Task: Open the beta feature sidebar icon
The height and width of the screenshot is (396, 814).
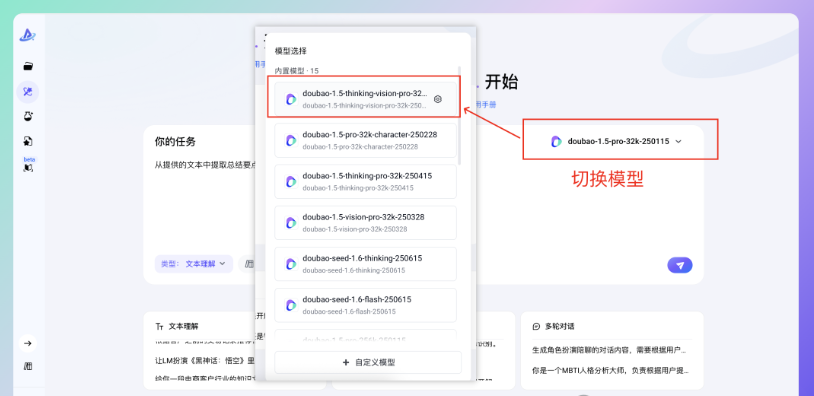Action: click(29, 165)
